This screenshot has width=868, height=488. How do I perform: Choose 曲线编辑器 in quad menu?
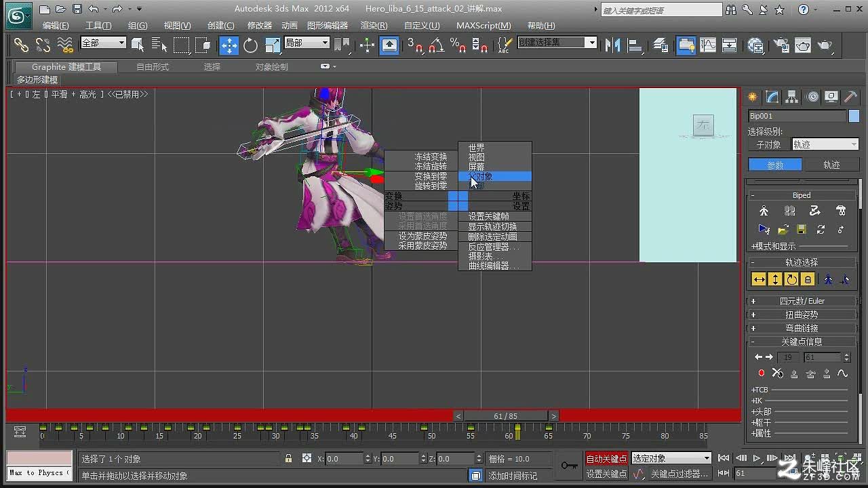[x=494, y=266]
